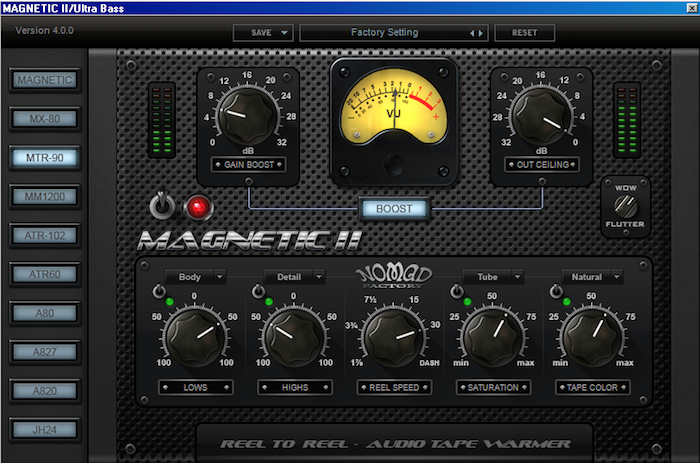This screenshot has width=700, height=463.
Task: Click the WOW FLUTTER mini knob
Action: [x=625, y=206]
